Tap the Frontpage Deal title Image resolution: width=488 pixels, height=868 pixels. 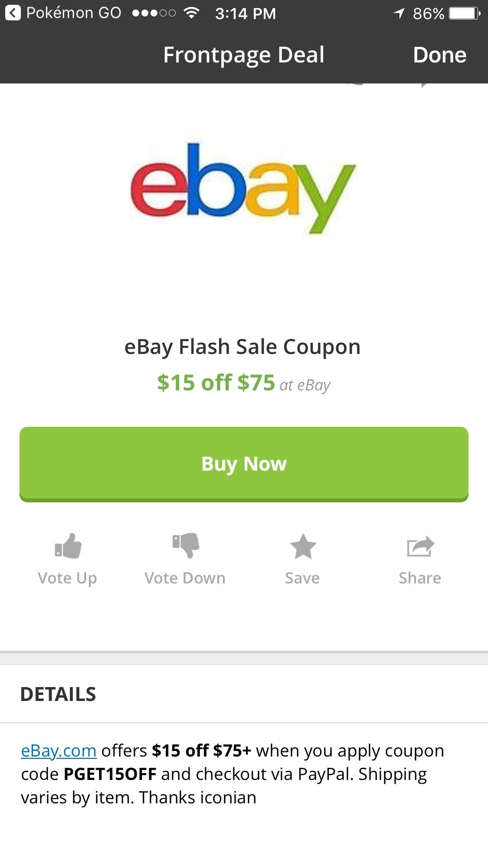(x=244, y=55)
